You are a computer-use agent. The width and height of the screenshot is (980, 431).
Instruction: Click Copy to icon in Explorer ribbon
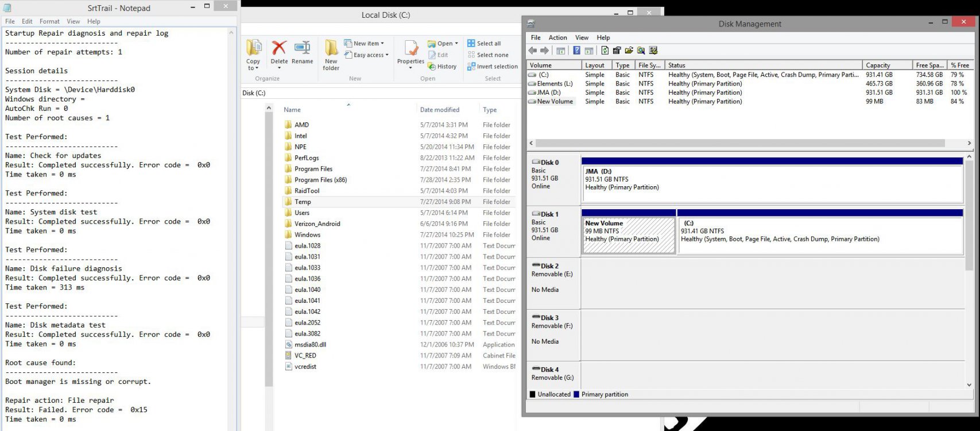tap(254, 48)
